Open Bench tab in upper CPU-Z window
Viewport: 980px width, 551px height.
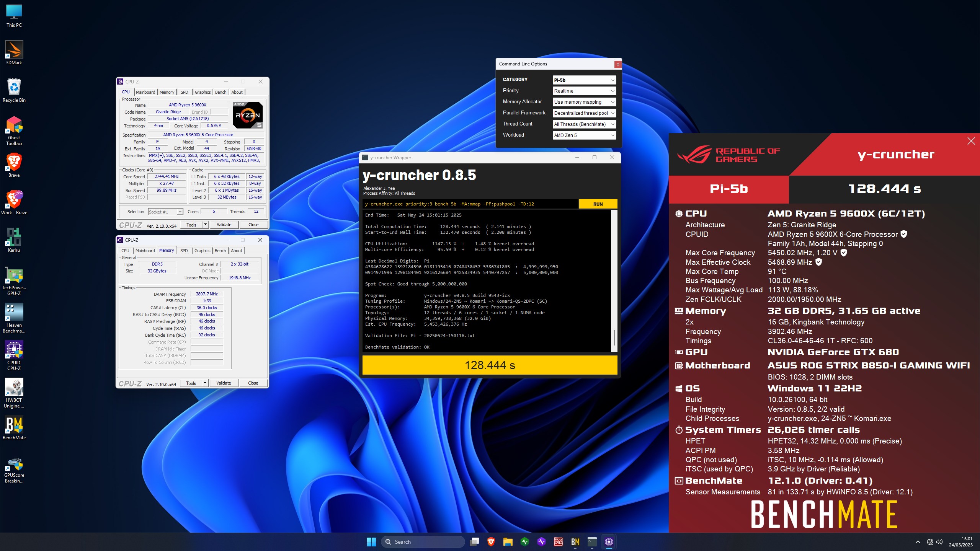click(x=221, y=92)
